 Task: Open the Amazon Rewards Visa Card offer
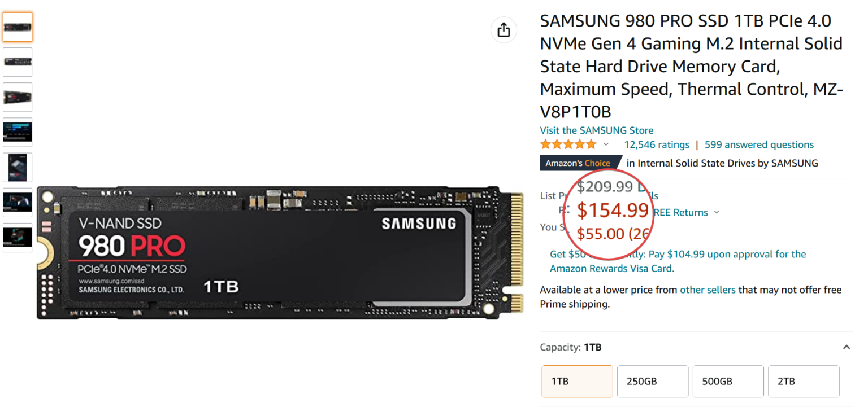(x=611, y=268)
